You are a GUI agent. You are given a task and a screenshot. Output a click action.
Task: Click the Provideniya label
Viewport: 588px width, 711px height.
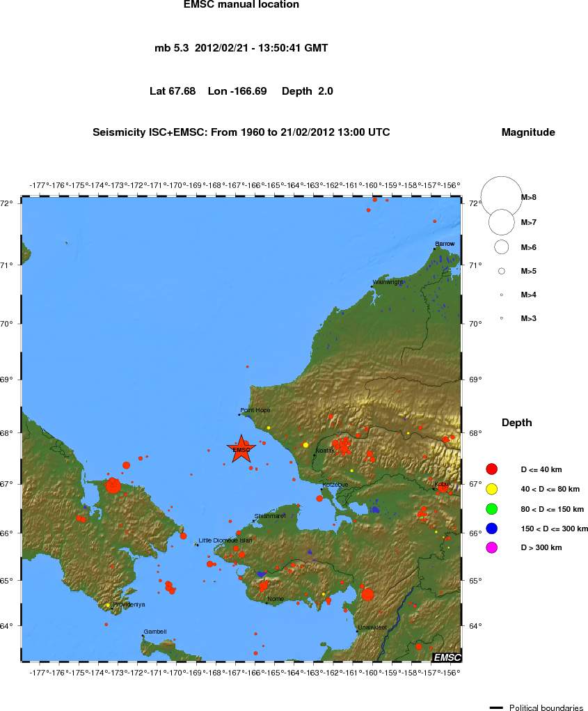tap(129, 605)
